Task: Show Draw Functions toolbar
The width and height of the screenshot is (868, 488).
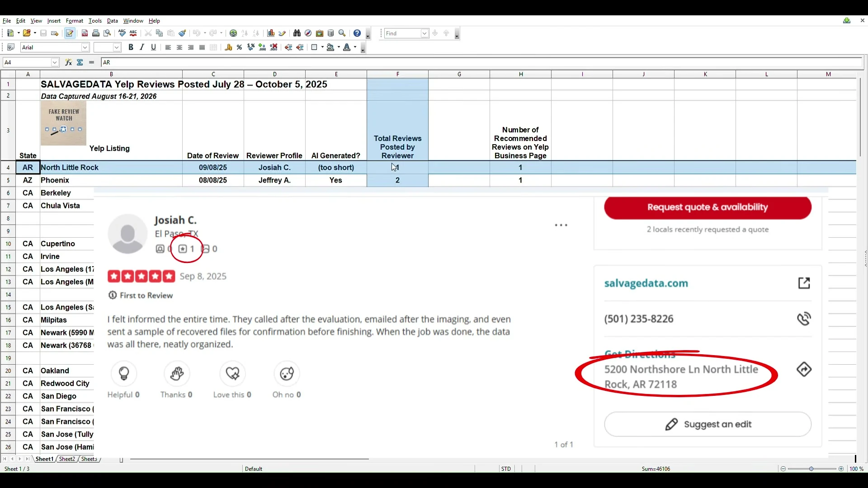Action: click(283, 33)
